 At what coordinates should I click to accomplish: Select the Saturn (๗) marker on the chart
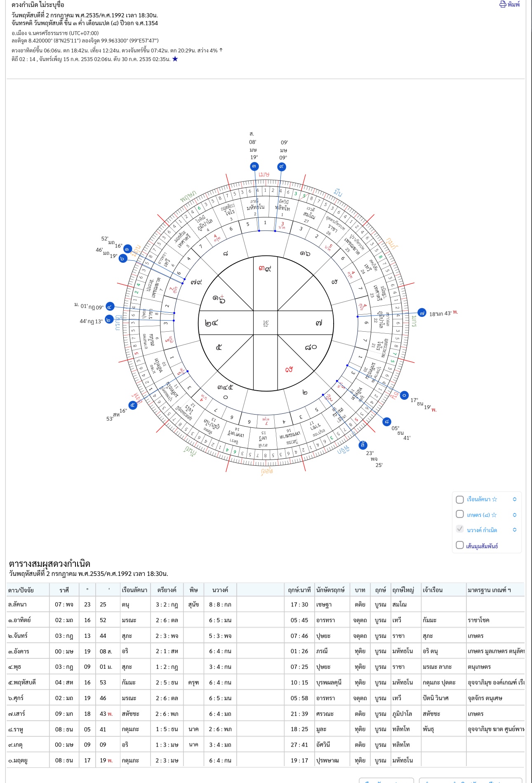point(422,313)
